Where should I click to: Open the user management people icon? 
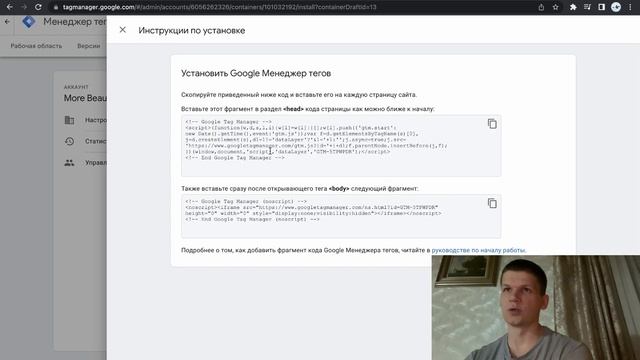pos(69,162)
